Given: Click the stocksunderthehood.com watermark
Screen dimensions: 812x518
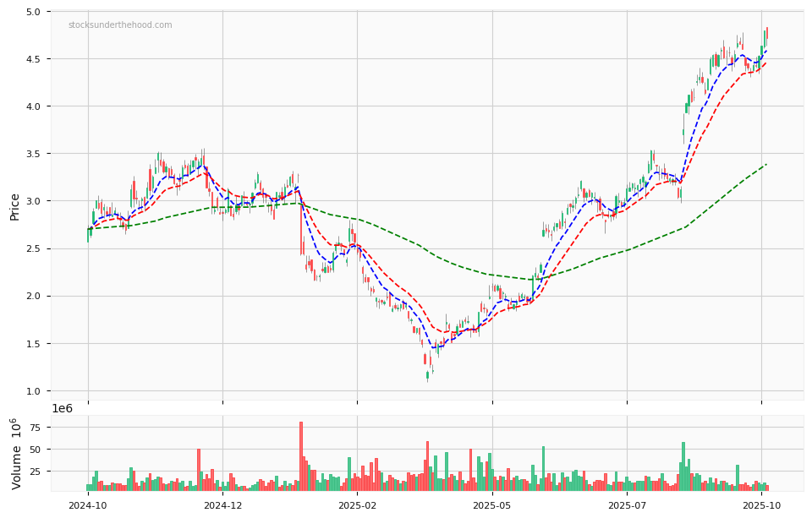Looking at the screenshot, I should (x=120, y=25).
